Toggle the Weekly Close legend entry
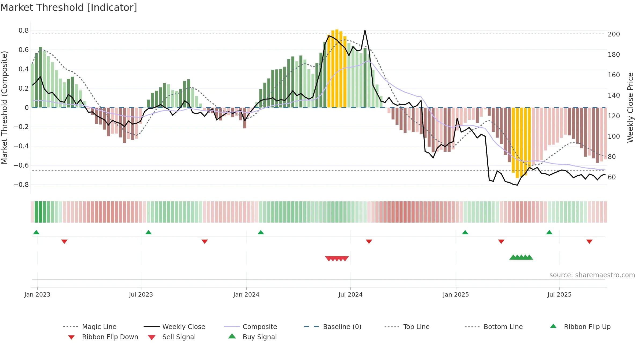The width and height of the screenshot is (644, 362). pos(174,327)
